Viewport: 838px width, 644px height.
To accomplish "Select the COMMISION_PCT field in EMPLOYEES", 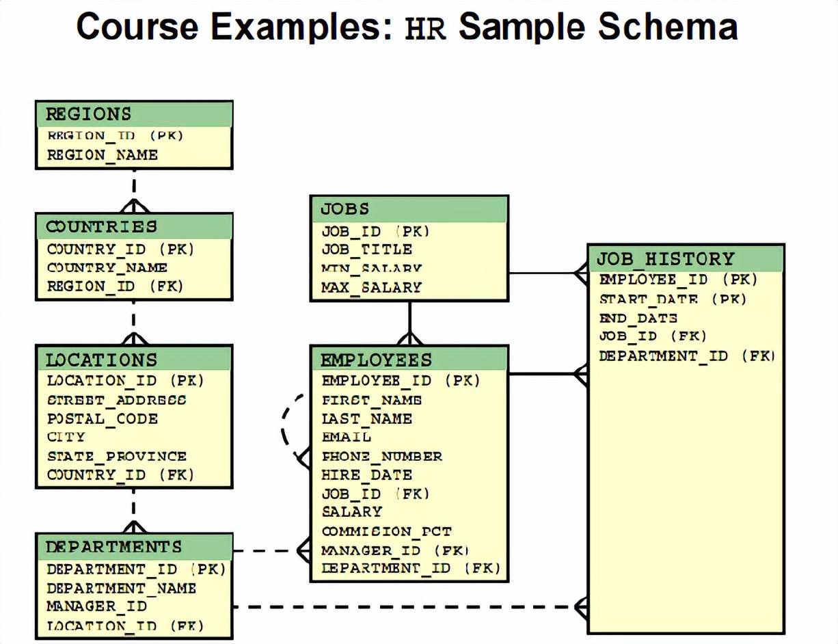I will click(386, 531).
